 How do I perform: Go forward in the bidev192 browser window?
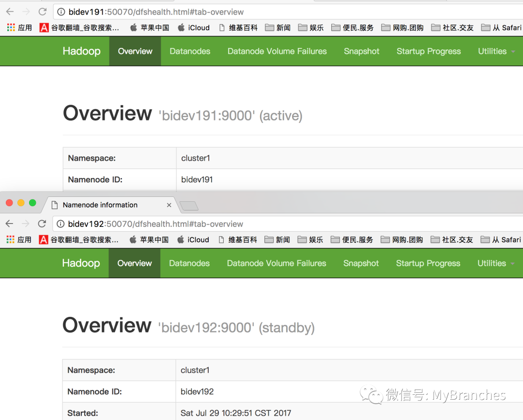click(25, 224)
